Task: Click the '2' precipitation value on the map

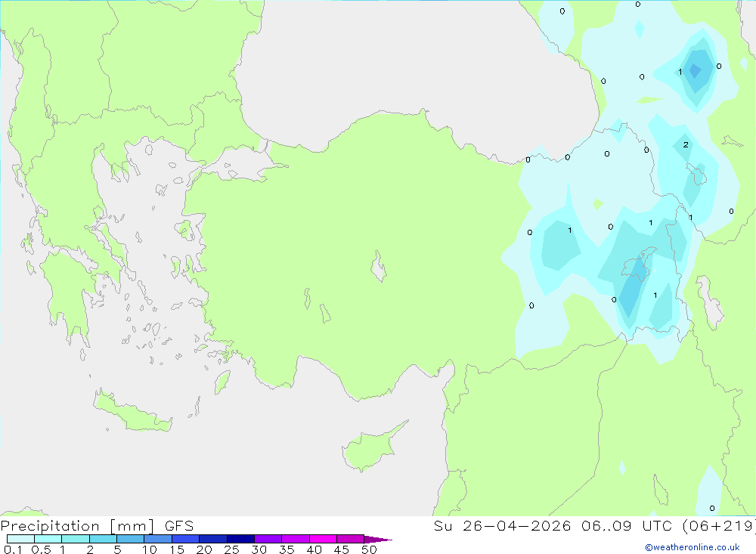Action: pos(686,144)
